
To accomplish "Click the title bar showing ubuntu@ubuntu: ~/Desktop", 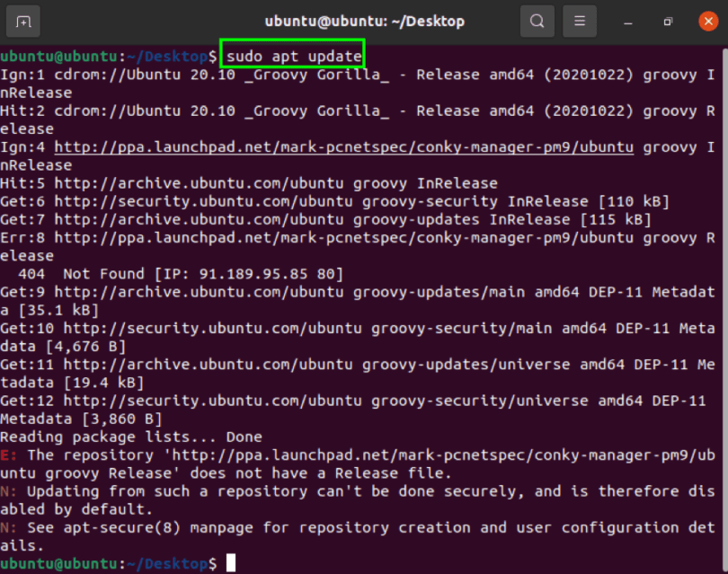I will pos(364,20).
